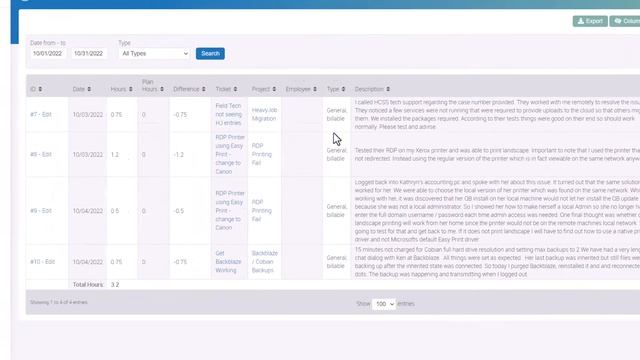Open RDP Printer ticket in row #8
This screenshot has height=360, width=640.
230,154
